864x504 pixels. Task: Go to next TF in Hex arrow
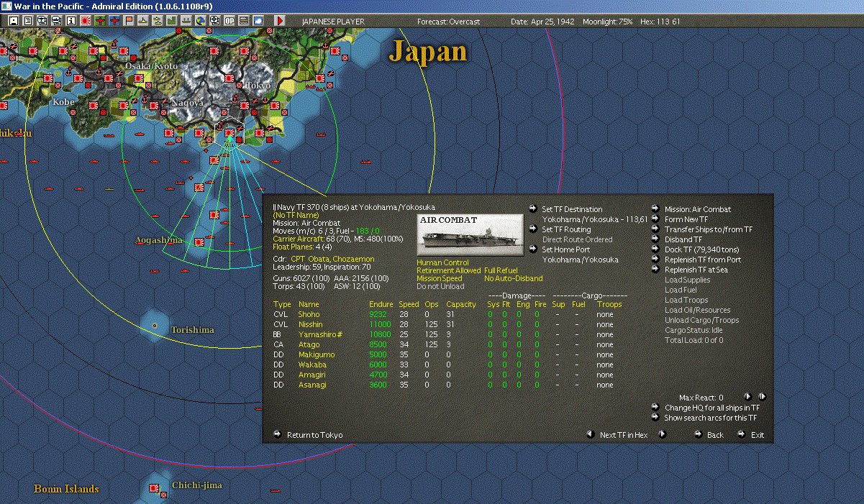(663, 434)
